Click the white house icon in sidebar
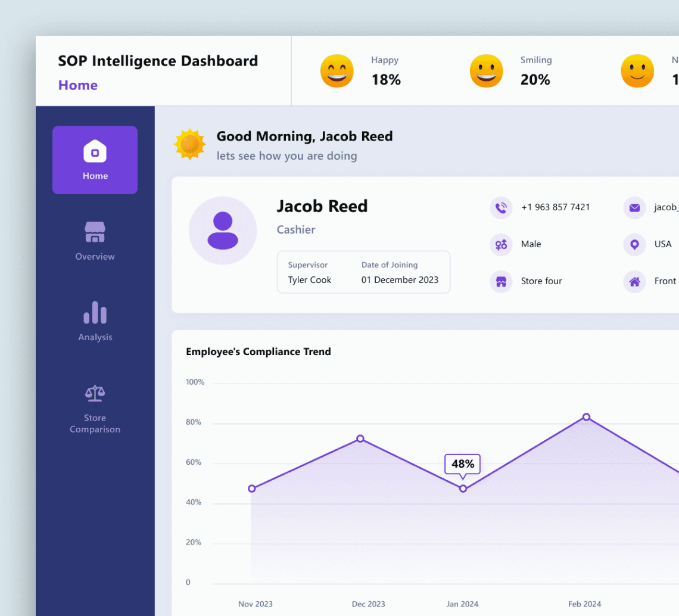 (x=95, y=151)
